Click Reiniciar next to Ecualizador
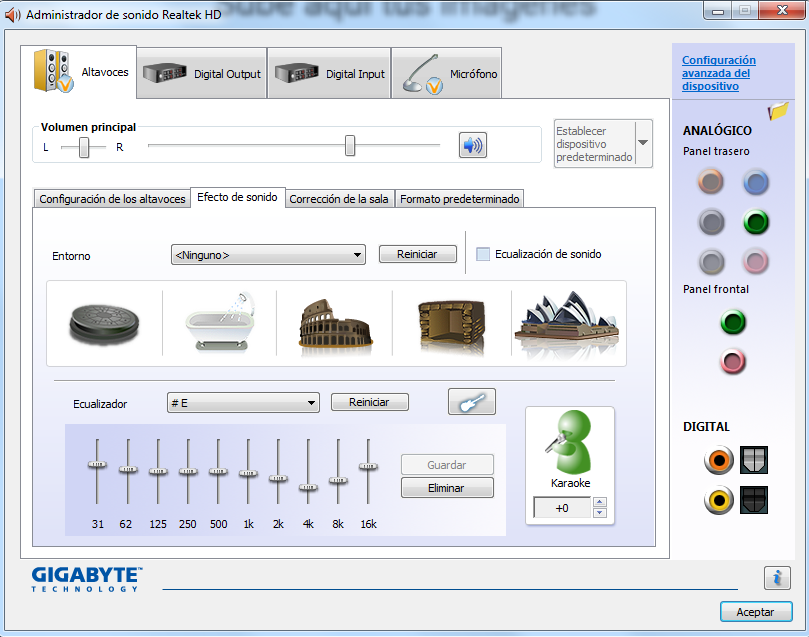 pyautogui.click(x=369, y=402)
